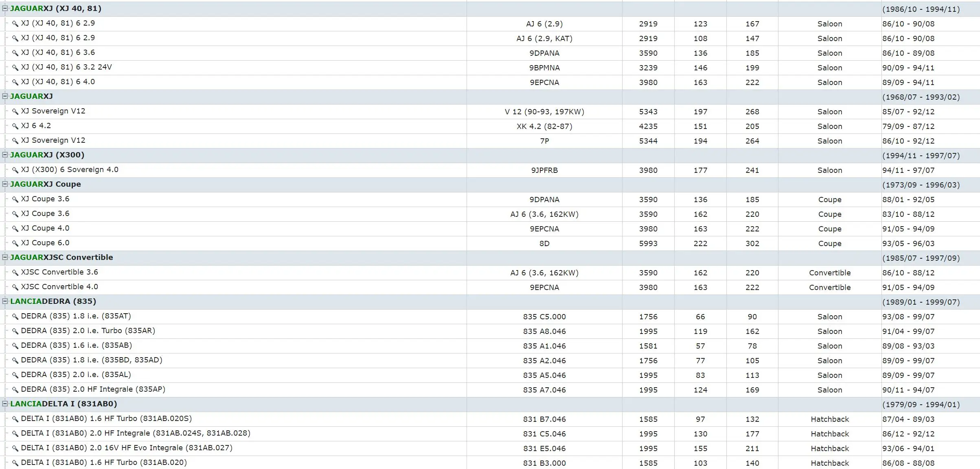Click magnifier icon beside XJ (XJ 40, 81) 6 3.2 24V

coord(15,68)
